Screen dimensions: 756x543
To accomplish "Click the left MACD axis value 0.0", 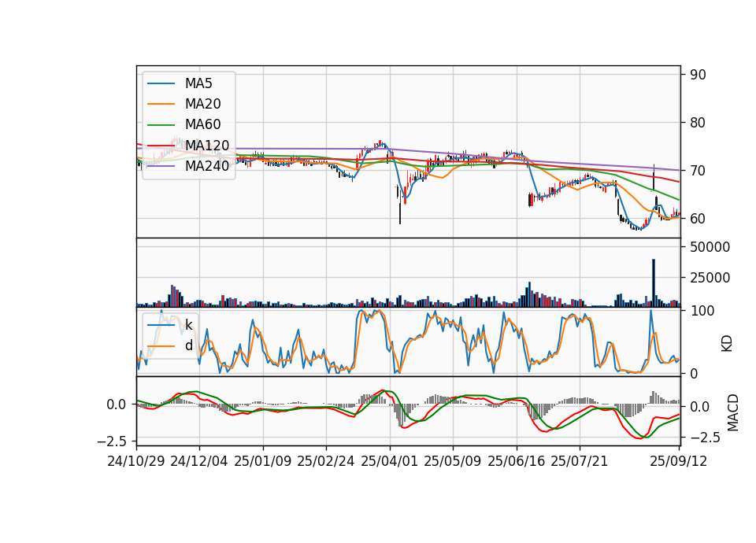I will (x=117, y=404).
